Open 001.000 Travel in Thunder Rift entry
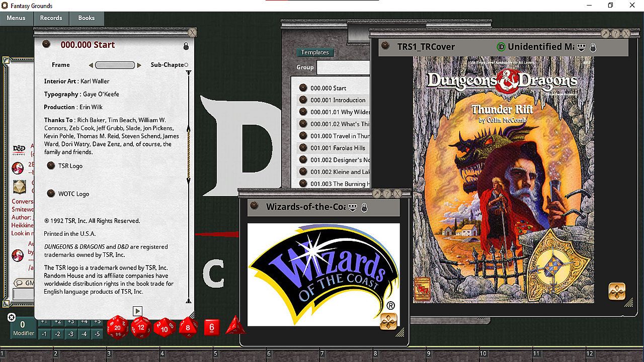Viewport: 644px width, 362px height. [333, 136]
